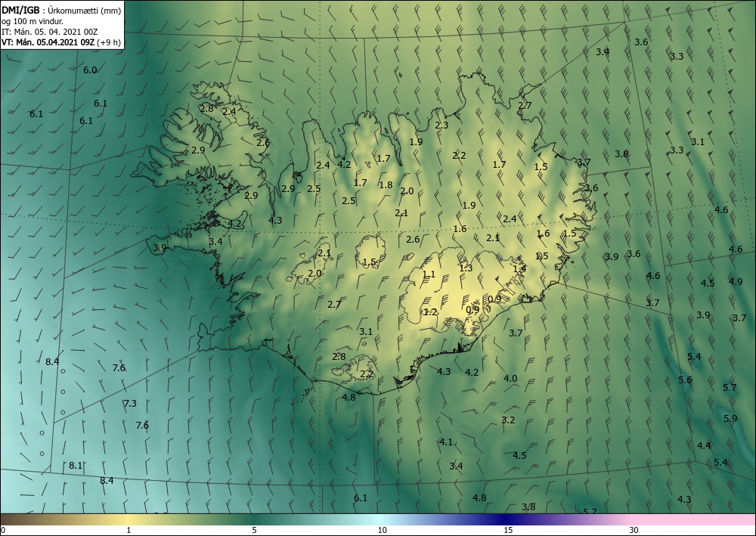
Task: Click the 6.0 precipitable water value
Action: pos(90,70)
